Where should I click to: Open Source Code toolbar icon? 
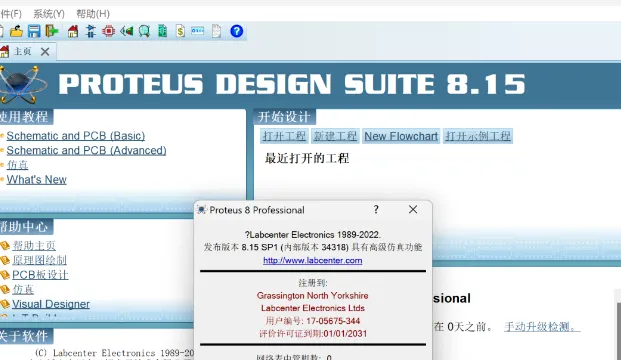coord(198,31)
